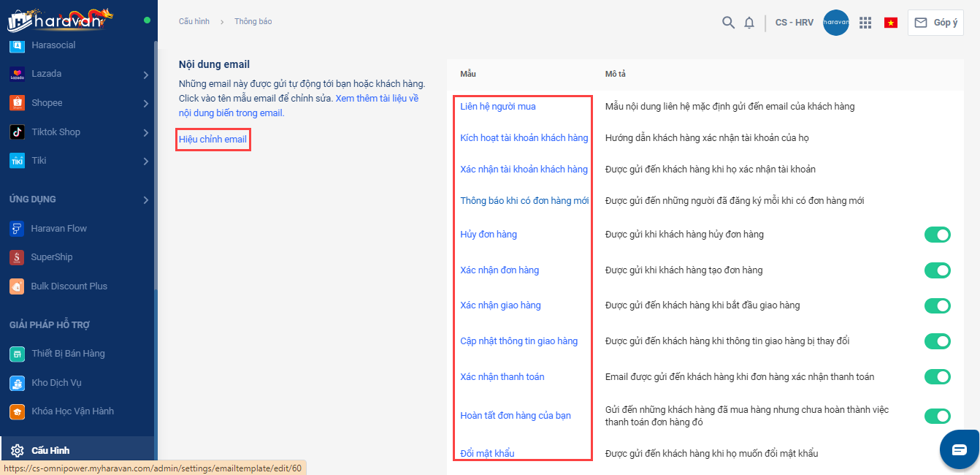Viewport: 980px width, 475px height.
Task: Expand the ỨNG DỤNG section arrow
Action: pos(145,199)
